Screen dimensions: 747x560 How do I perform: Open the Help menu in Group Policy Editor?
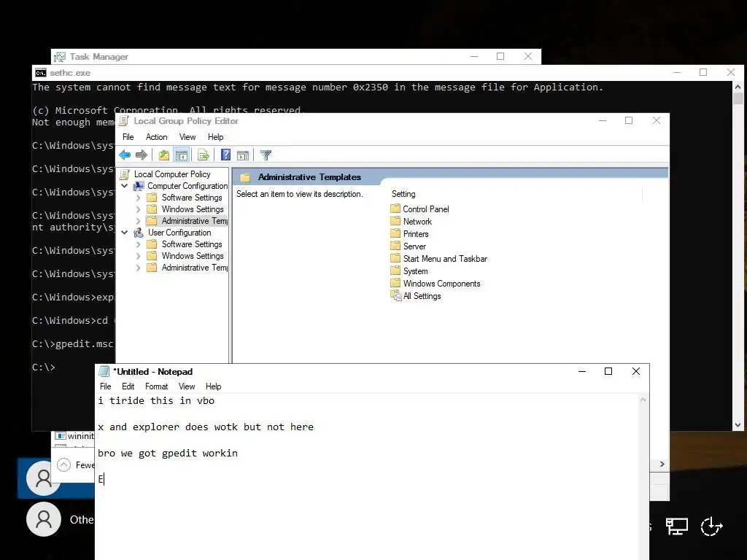tap(215, 137)
